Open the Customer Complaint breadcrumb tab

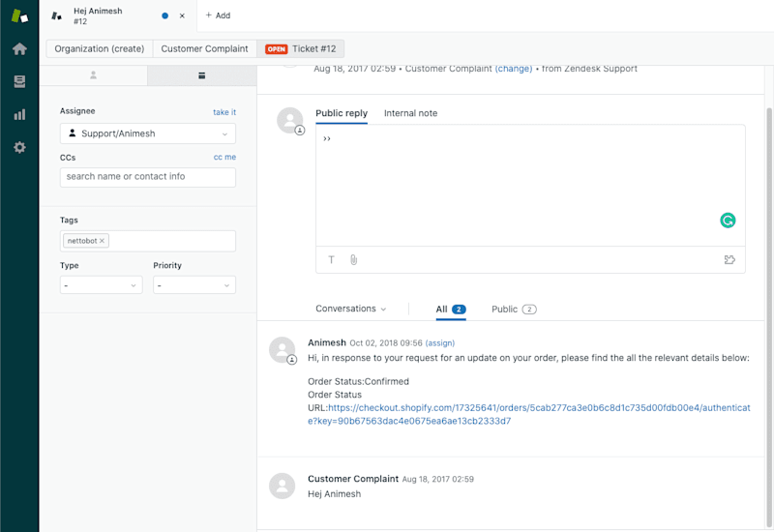point(204,49)
